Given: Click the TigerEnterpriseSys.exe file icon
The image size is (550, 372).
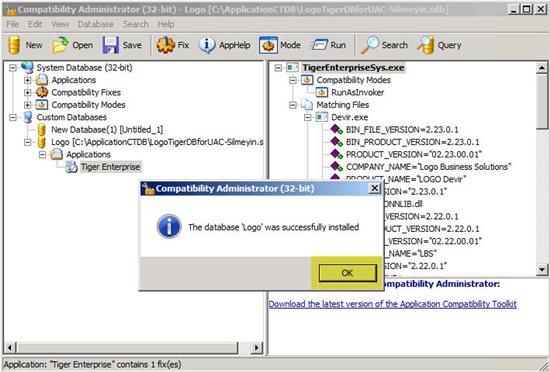Looking at the screenshot, I should (293, 67).
